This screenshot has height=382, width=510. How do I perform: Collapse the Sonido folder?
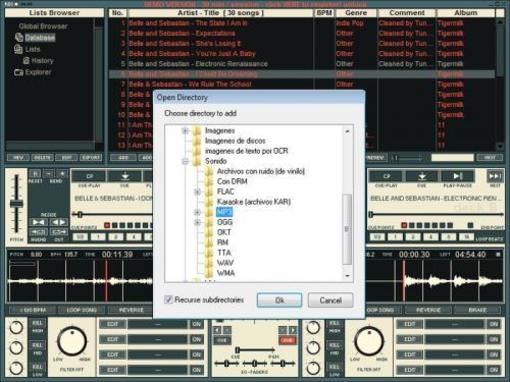[x=185, y=161]
